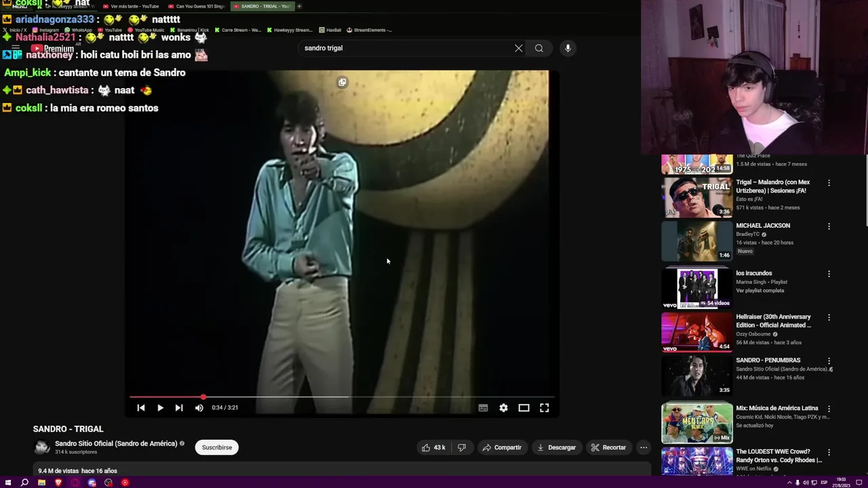Click 'Ver playlist completa' link

coord(760,291)
